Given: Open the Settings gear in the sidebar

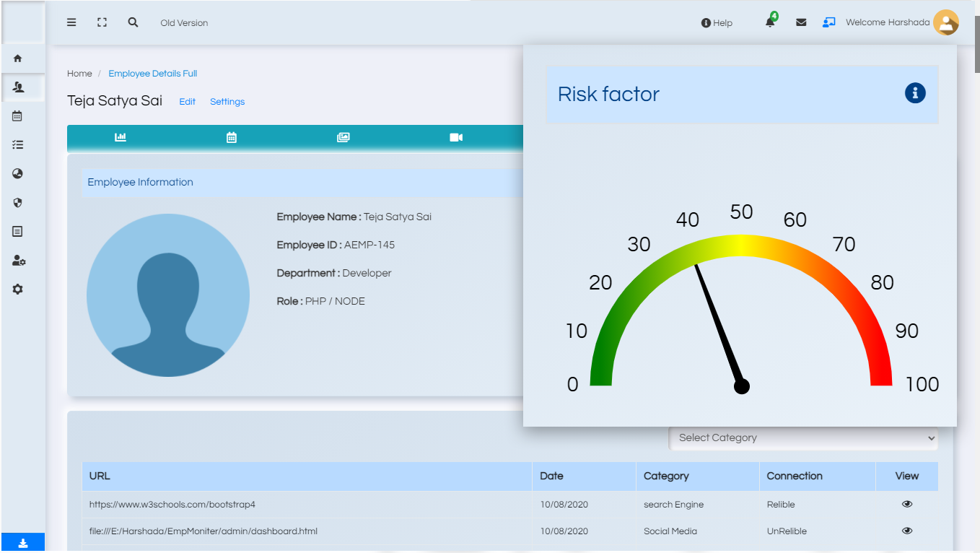Looking at the screenshot, I should (17, 289).
